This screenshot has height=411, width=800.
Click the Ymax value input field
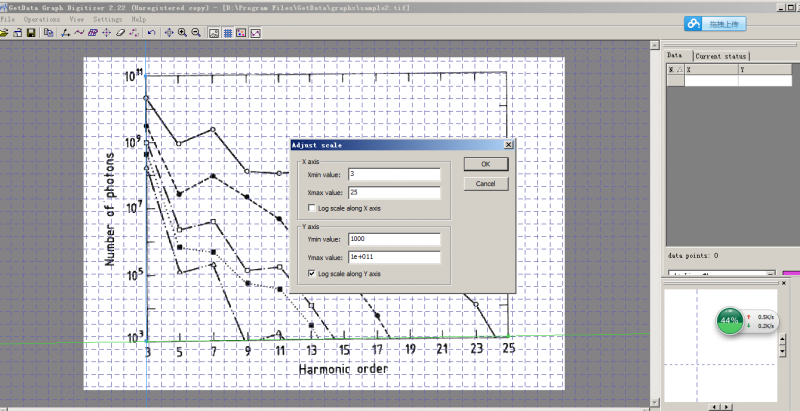point(394,257)
